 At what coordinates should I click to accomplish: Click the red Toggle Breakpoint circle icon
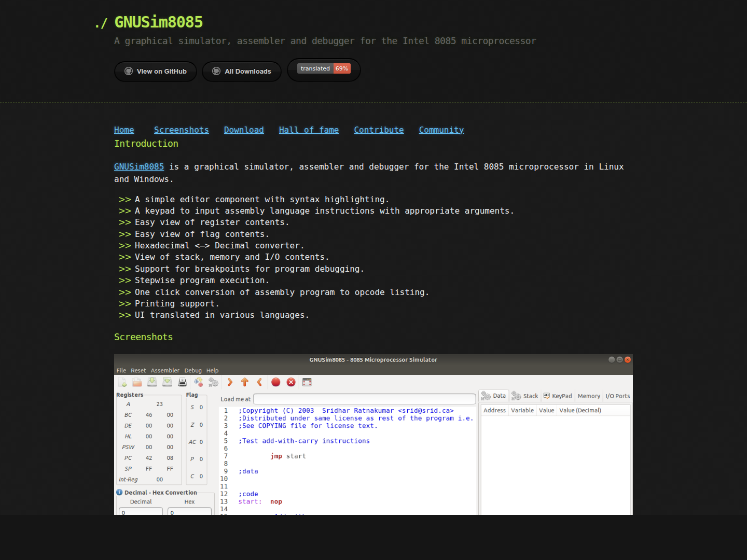point(276,382)
